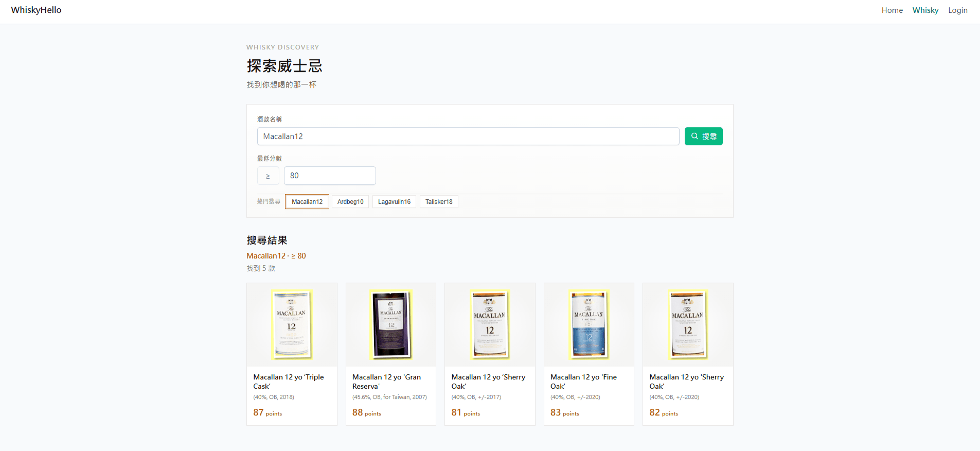This screenshot has height=451, width=980.
Task: Open the Gran Reserva bottle image
Action: coord(391,324)
